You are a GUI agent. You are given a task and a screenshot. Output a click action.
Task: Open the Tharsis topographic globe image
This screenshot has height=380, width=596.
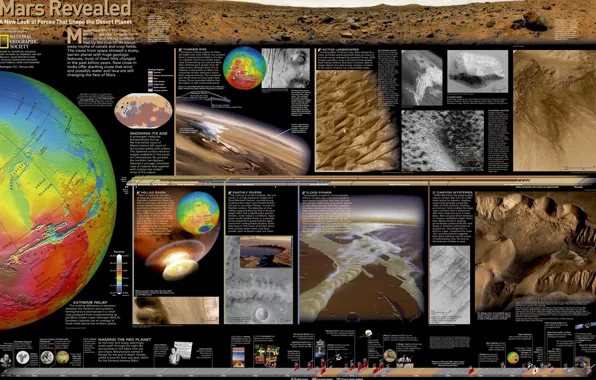pyautogui.click(x=244, y=68)
